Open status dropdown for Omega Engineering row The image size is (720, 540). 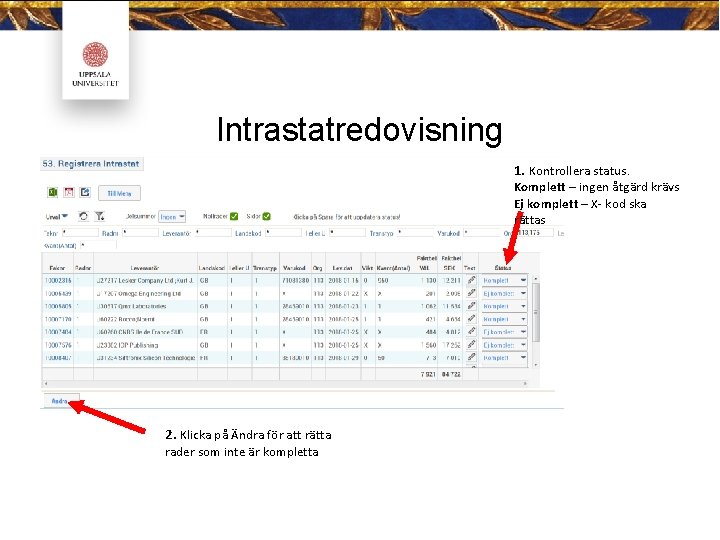pos(504,293)
